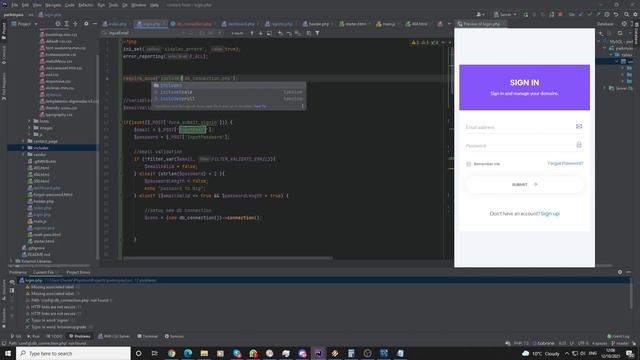Click the add data source plus icon in Database panel

tap(601, 33)
